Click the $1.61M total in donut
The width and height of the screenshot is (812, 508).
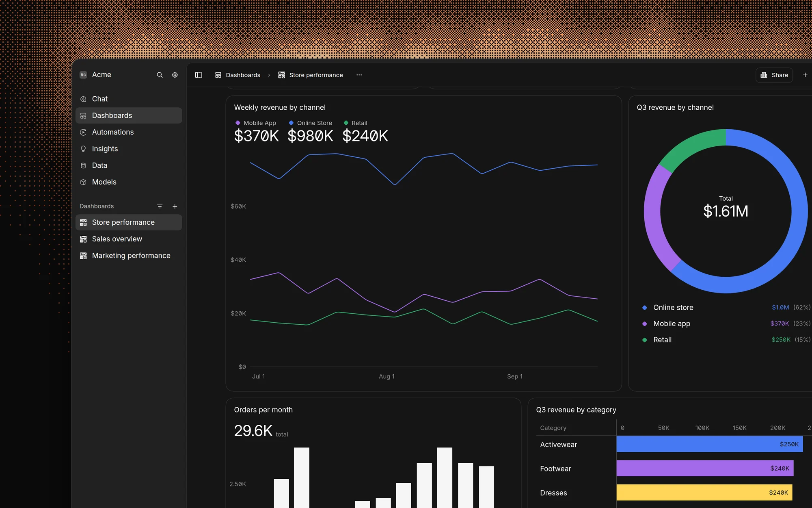click(726, 211)
